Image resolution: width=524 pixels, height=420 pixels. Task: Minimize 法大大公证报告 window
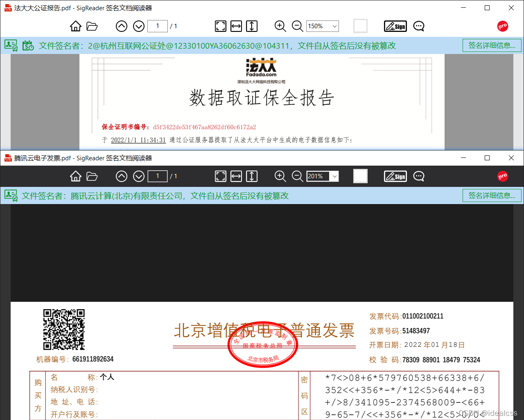463,8
